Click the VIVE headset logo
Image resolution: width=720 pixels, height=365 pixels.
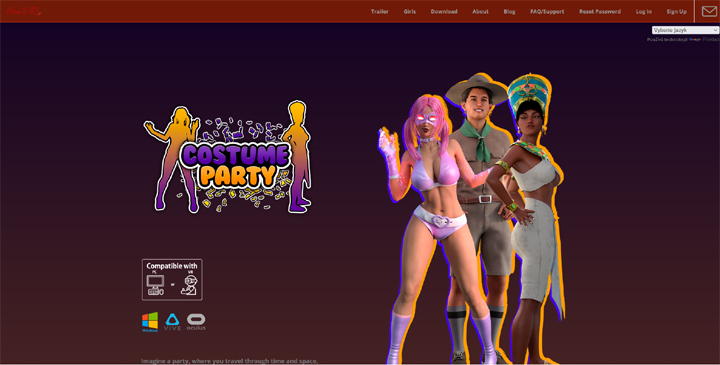point(172,322)
